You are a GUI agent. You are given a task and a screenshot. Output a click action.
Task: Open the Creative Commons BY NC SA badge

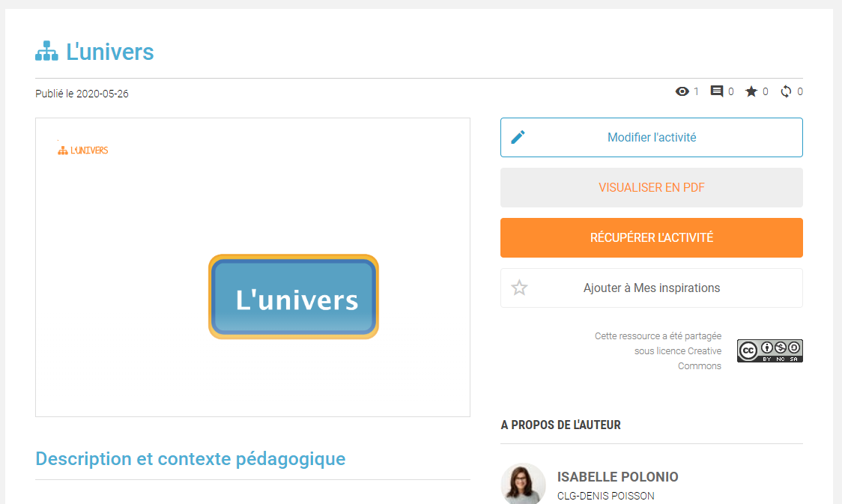(769, 350)
